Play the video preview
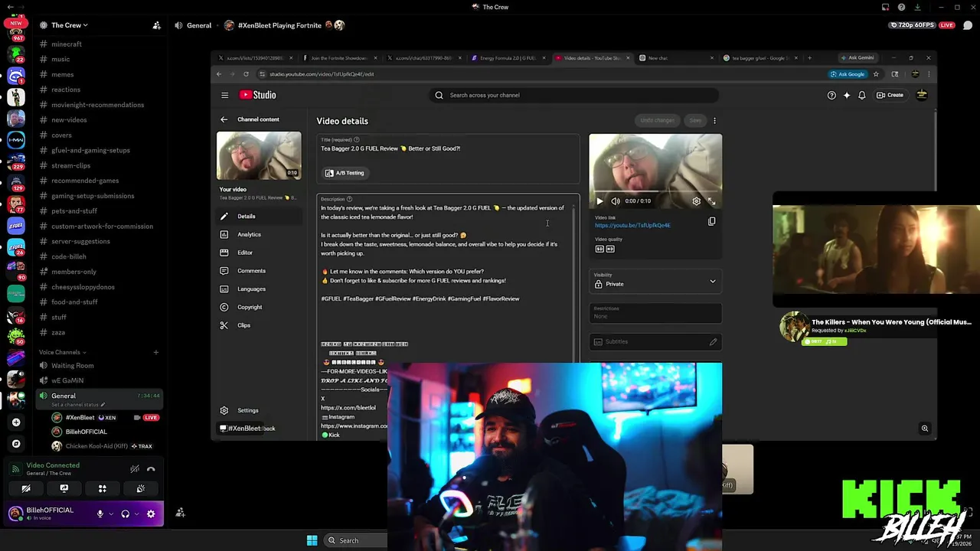 point(599,201)
